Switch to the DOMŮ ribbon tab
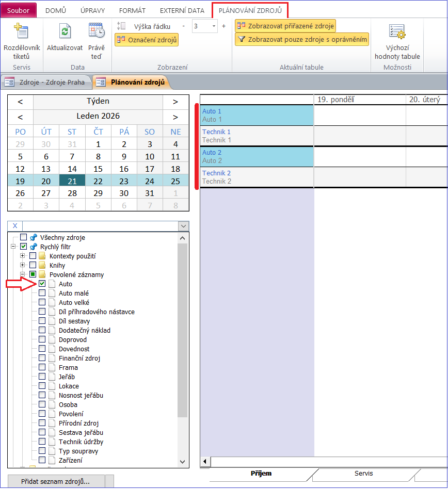 pyautogui.click(x=55, y=10)
